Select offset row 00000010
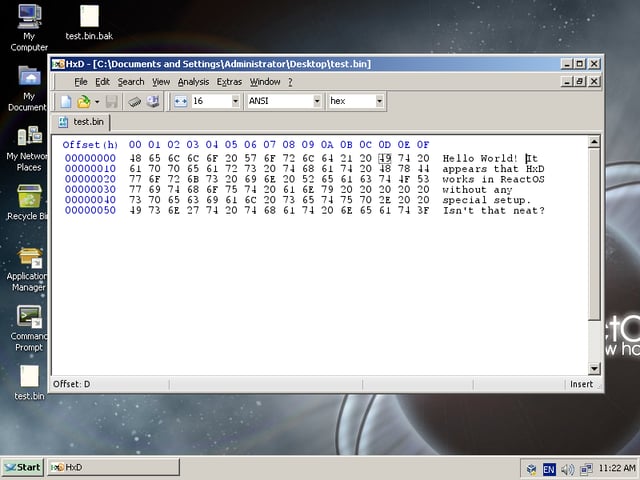The width and height of the screenshot is (640, 480). [90, 169]
